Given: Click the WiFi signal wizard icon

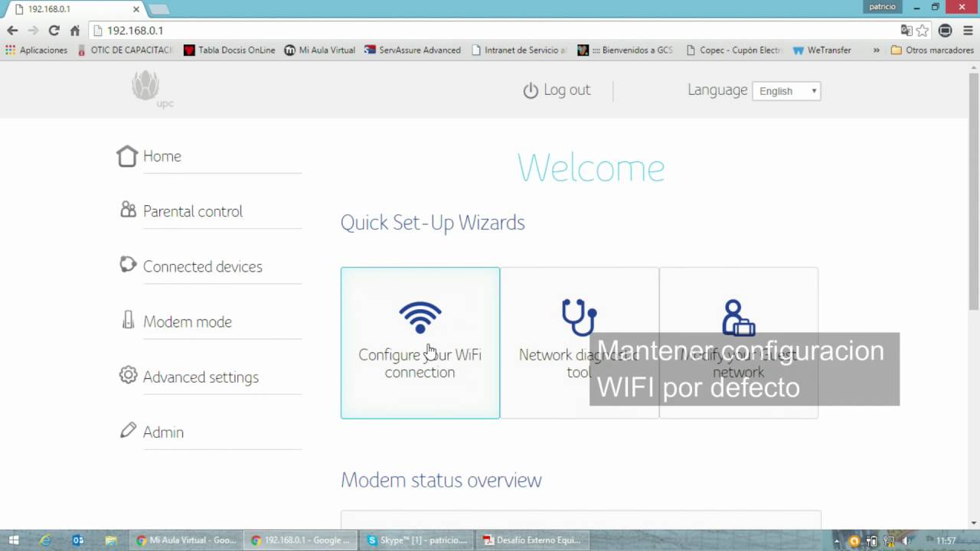Looking at the screenshot, I should (420, 317).
